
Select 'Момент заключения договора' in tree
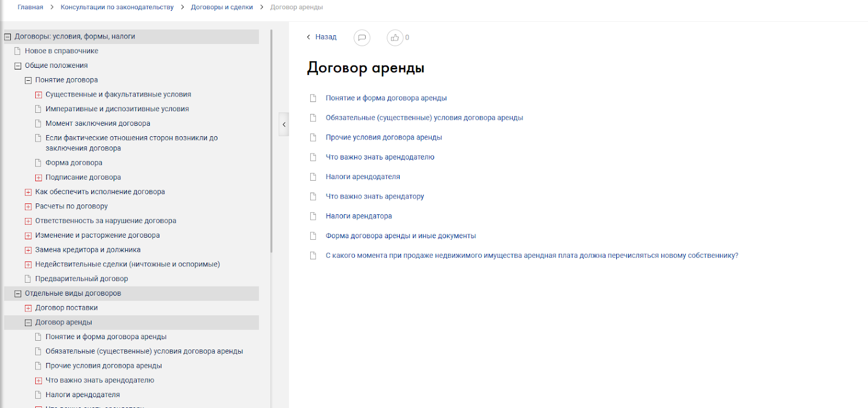[98, 124]
